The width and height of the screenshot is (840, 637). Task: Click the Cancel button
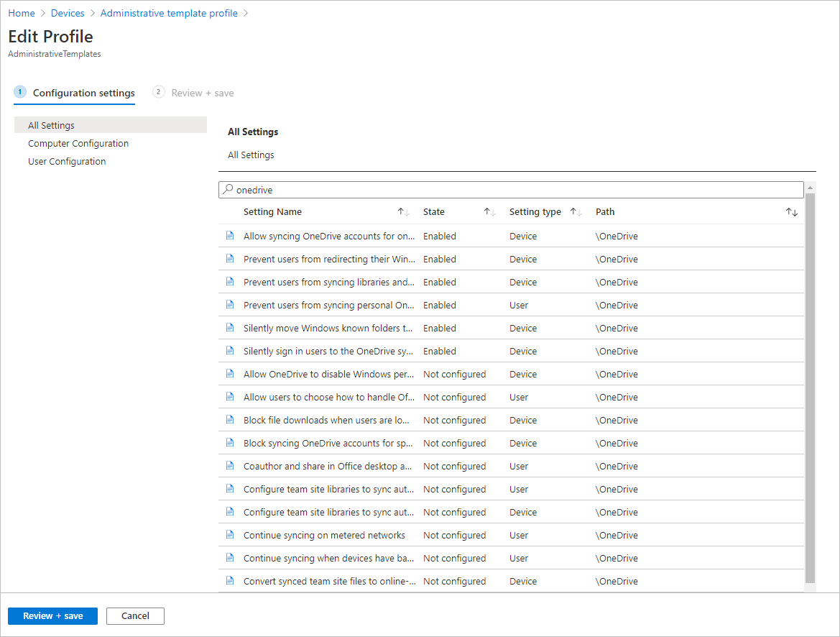[x=135, y=616]
